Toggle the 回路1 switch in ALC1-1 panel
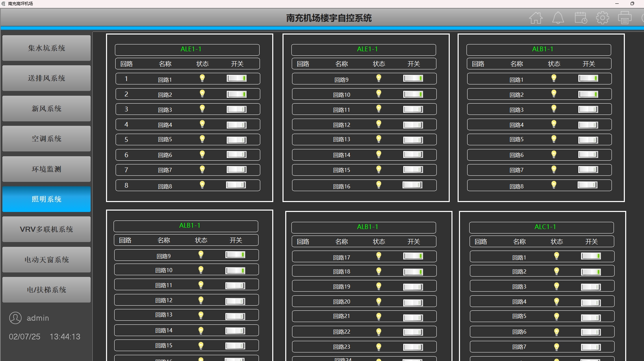Screen dimensions: 644x361 (x=591, y=256)
